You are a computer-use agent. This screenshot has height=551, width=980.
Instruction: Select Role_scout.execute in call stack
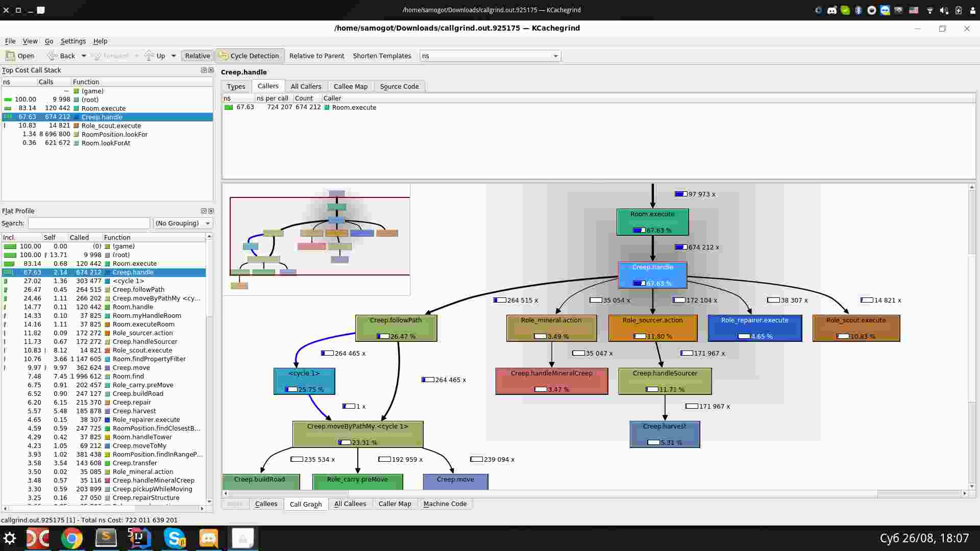pyautogui.click(x=111, y=126)
